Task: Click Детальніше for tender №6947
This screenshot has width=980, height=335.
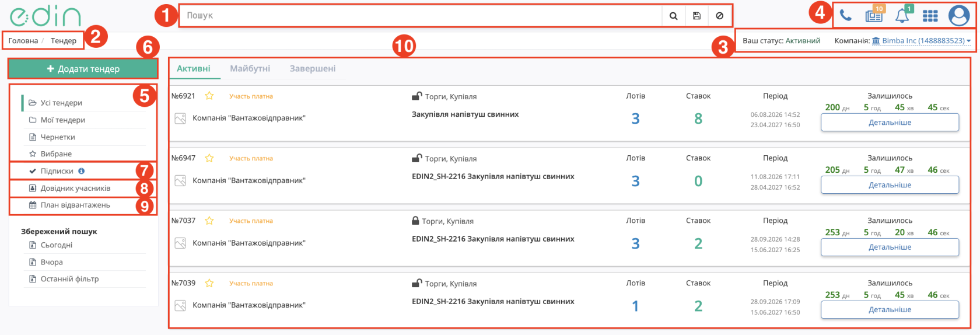Action: click(x=890, y=185)
